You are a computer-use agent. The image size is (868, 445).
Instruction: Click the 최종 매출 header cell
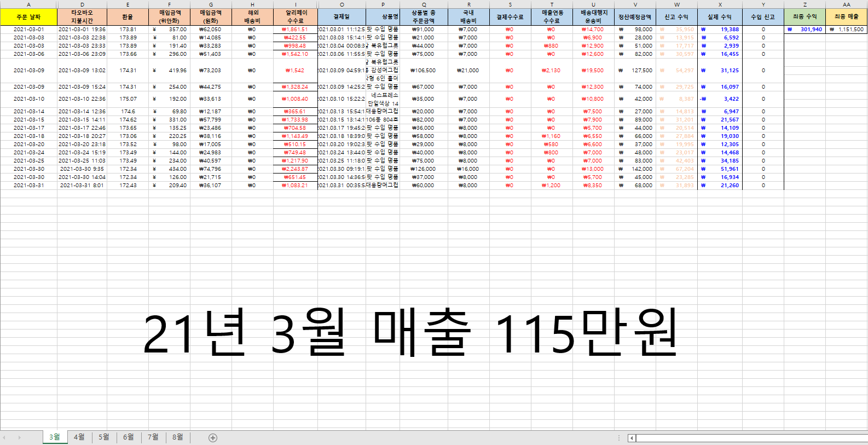coord(846,17)
